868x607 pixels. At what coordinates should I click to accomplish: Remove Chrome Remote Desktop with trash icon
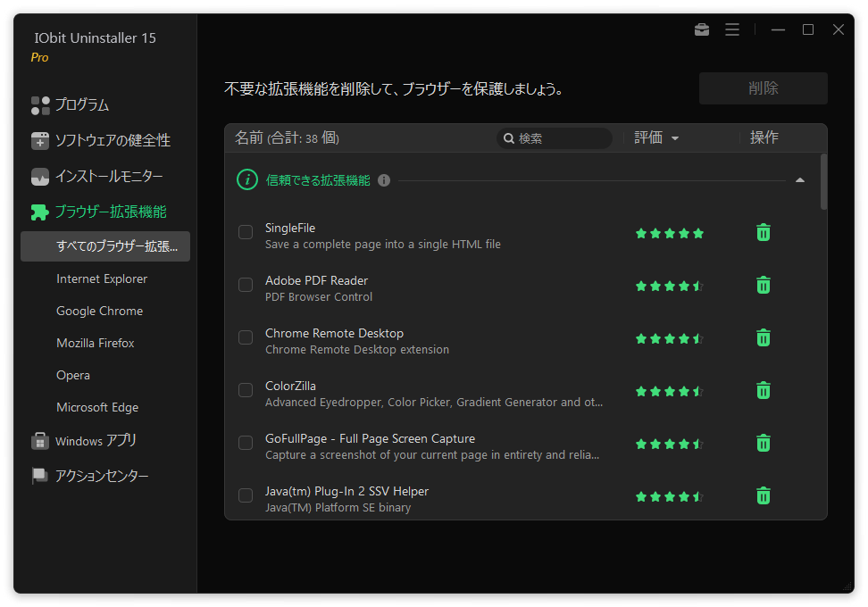point(764,338)
